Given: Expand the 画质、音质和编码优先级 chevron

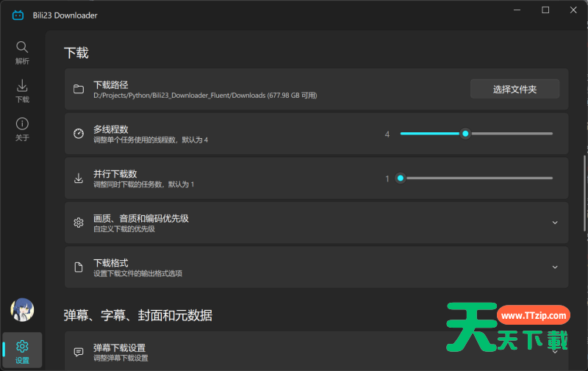Looking at the screenshot, I should click(x=555, y=223).
